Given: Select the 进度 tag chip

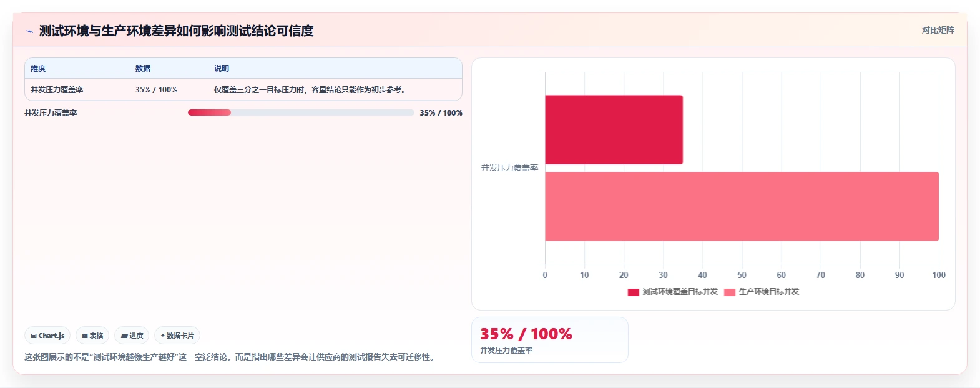Looking at the screenshot, I should point(132,336).
